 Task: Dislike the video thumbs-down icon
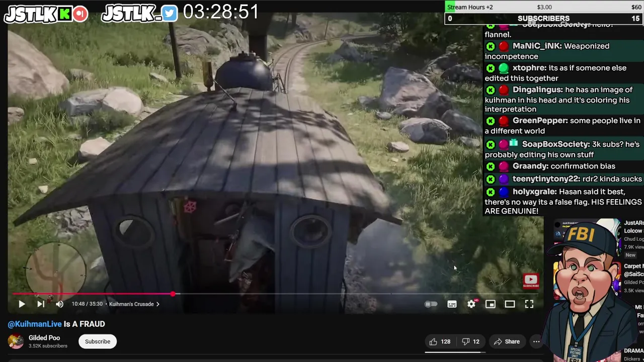click(470, 341)
